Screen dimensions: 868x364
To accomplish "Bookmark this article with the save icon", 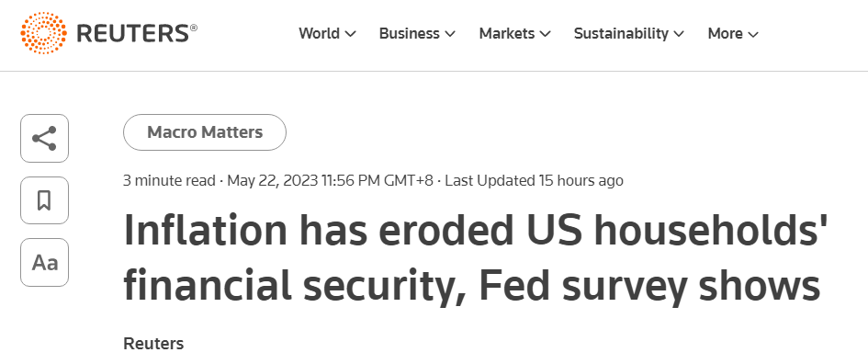I will (44, 200).
